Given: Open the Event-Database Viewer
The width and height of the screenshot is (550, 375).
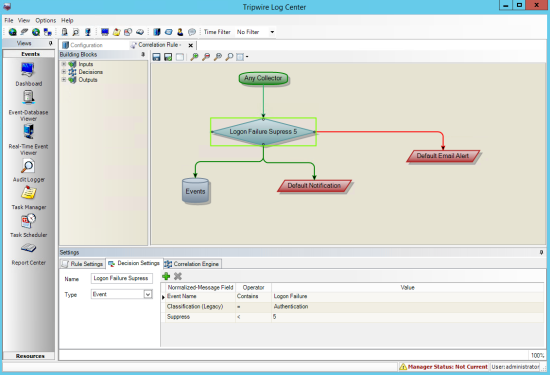Looking at the screenshot, I should (x=28, y=106).
